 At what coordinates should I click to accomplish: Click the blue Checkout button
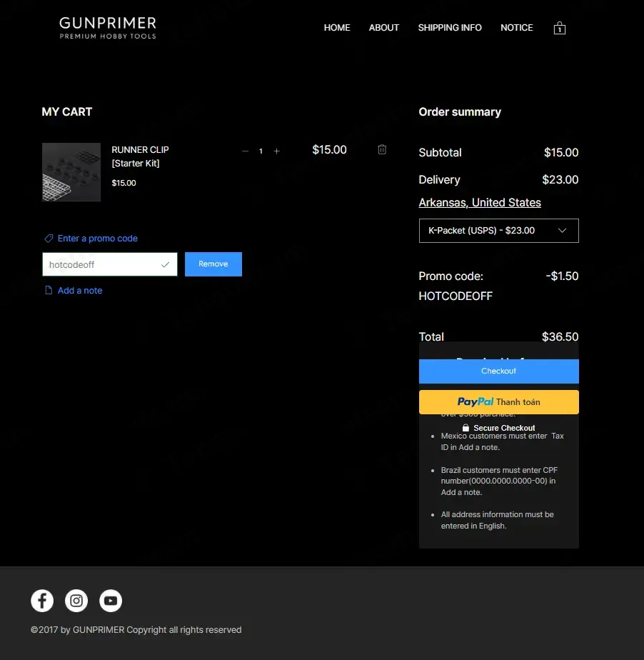click(499, 371)
